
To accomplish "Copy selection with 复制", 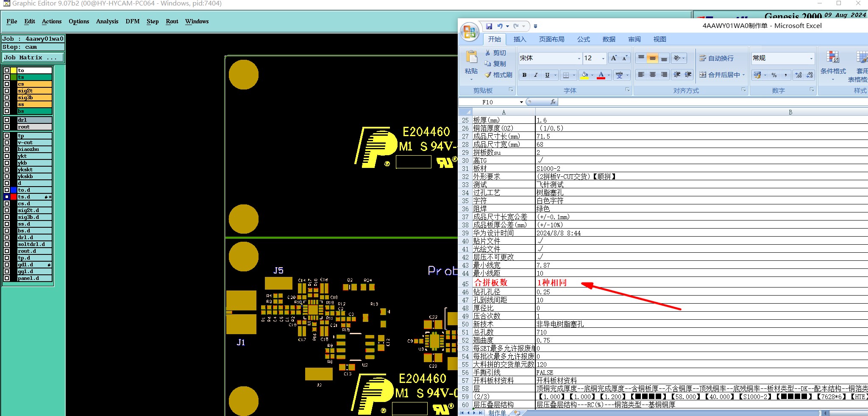I will click(495, 64).
